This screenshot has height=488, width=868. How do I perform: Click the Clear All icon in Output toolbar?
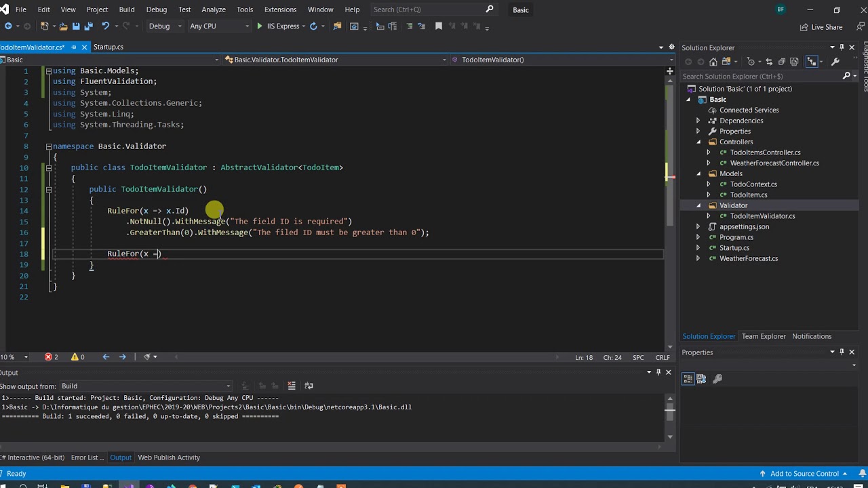(292, 386)
